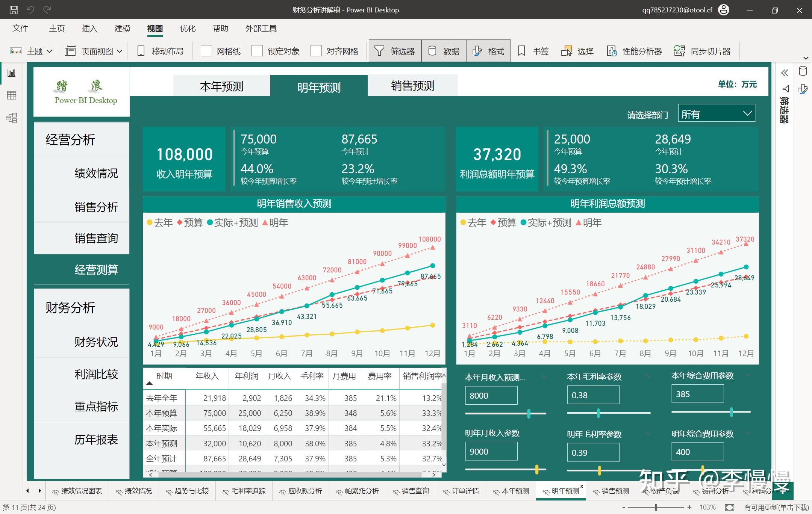
Task: Open Model view from the left sidebar
Action: (x=11, y=118)
